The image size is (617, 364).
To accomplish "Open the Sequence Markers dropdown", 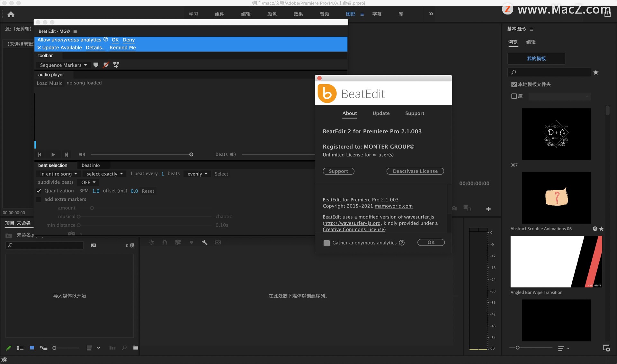I will click(63, 65).
